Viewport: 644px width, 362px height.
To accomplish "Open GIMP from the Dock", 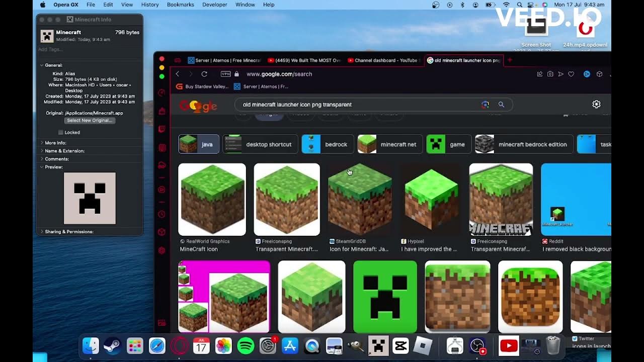I will point(356,346).
